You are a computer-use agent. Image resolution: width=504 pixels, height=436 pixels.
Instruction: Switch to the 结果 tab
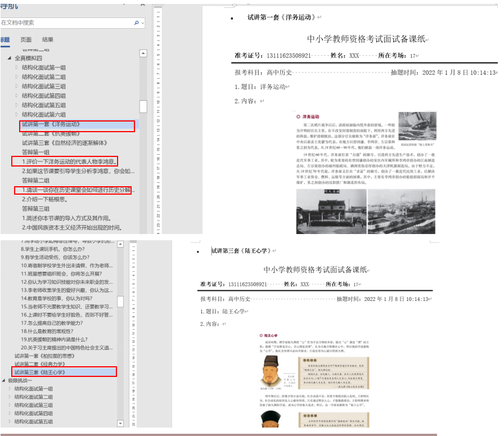tap(48, 40)
